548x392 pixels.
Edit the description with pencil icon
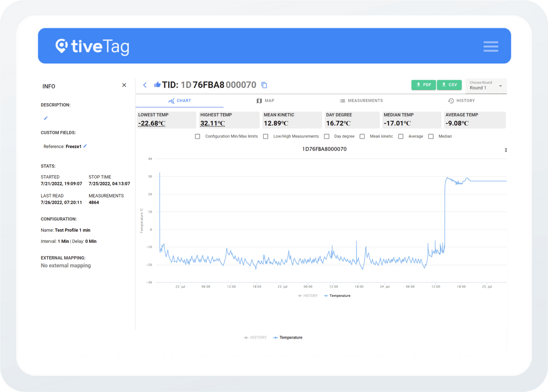pyautogui.click(x=46, y=118)
